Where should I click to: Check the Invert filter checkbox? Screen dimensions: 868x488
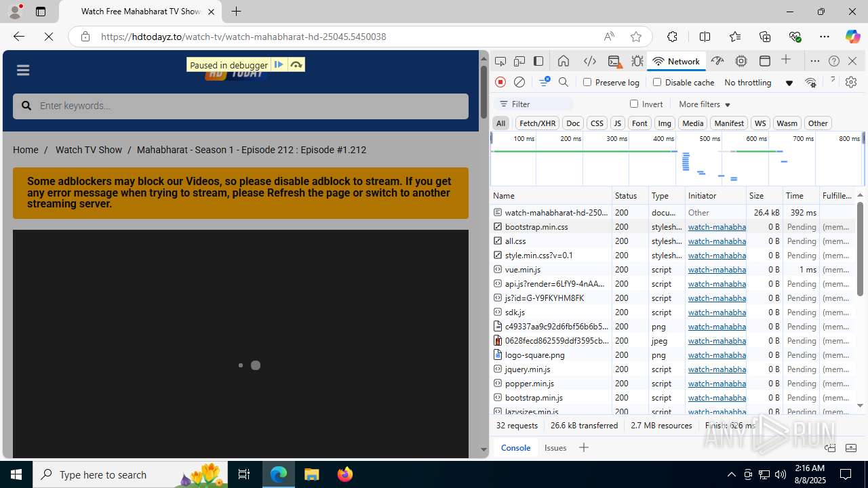(634, 104)
